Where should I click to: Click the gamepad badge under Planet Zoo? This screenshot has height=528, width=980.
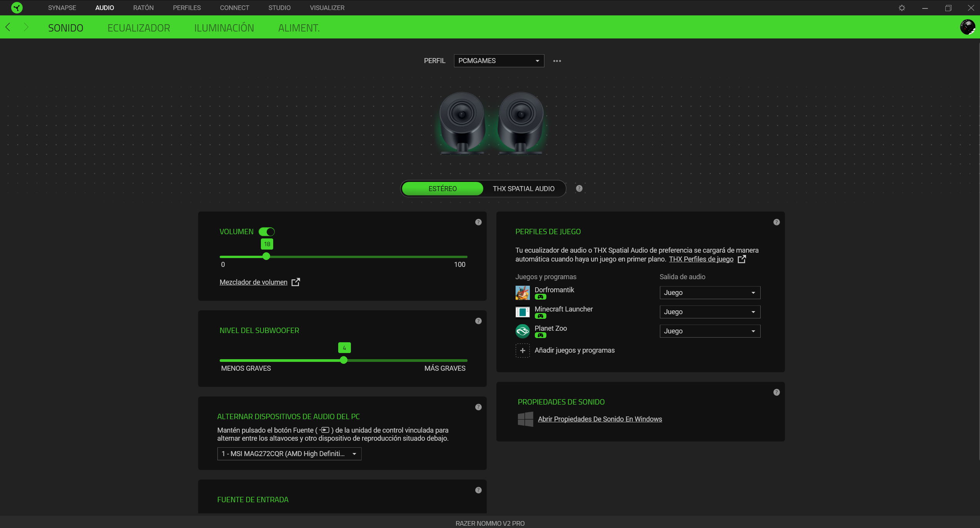point(540,335)
